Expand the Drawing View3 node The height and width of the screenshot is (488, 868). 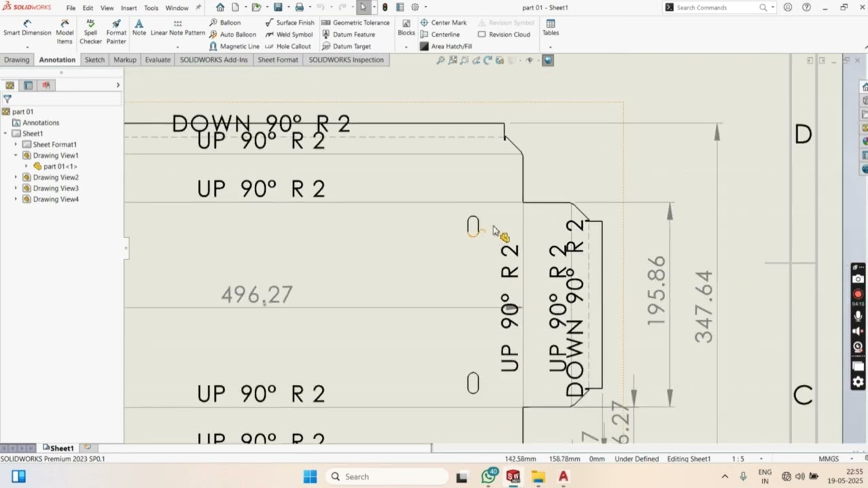[16, 188]
